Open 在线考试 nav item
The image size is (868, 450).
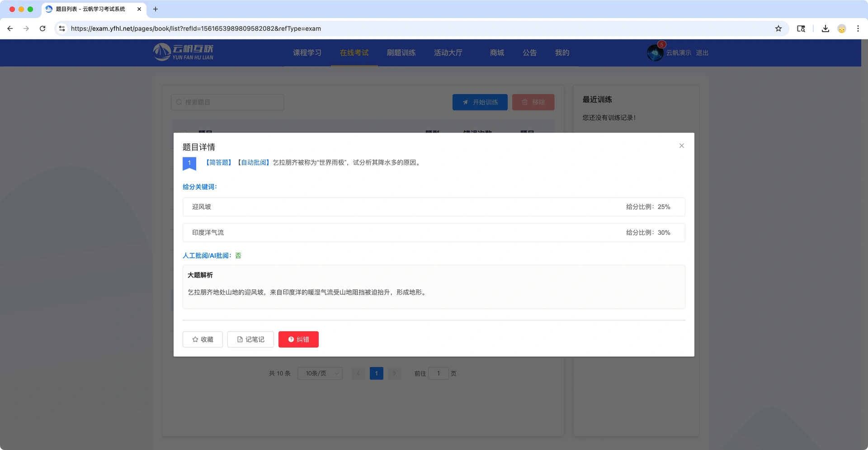[x=354, y=53]
